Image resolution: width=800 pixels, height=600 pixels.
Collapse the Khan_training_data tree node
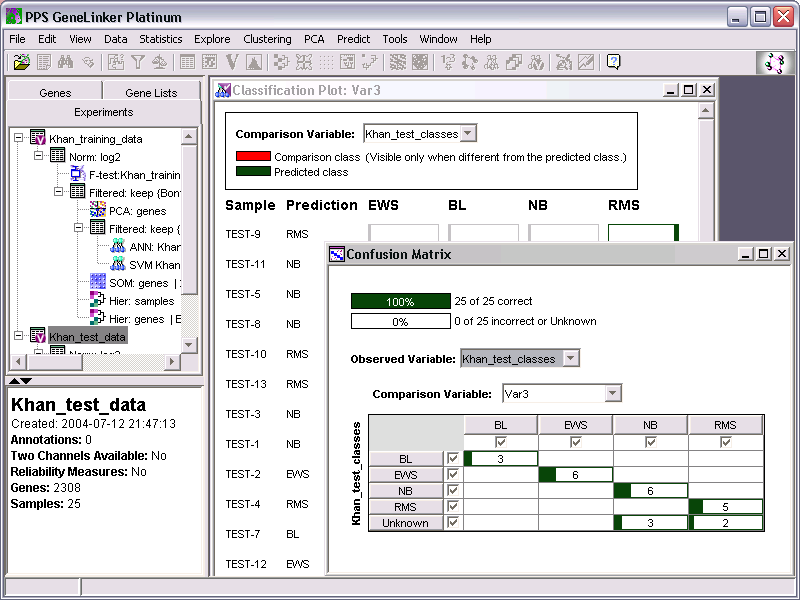pyautogui.click(x=18, y=138)
